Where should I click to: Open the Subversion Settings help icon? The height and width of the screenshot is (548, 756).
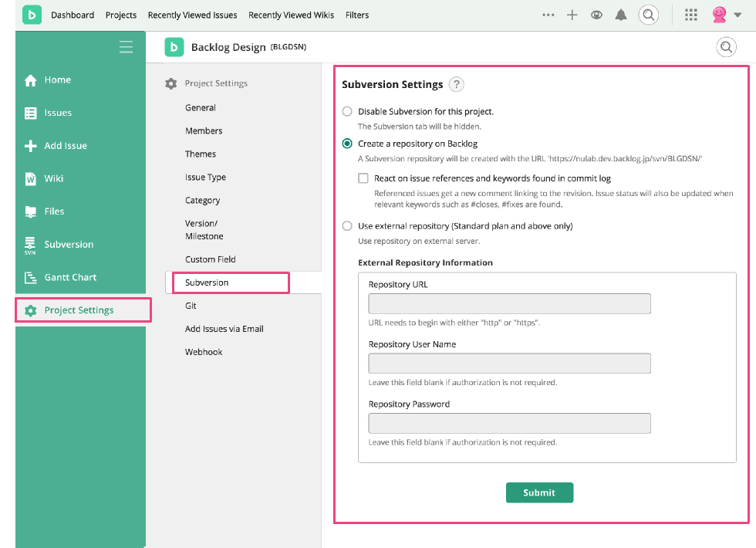coord(456,84)
